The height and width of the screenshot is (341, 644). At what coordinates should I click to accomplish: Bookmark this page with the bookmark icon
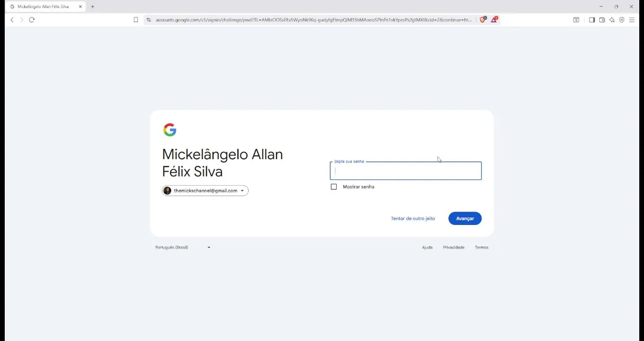tap(136, 20)
